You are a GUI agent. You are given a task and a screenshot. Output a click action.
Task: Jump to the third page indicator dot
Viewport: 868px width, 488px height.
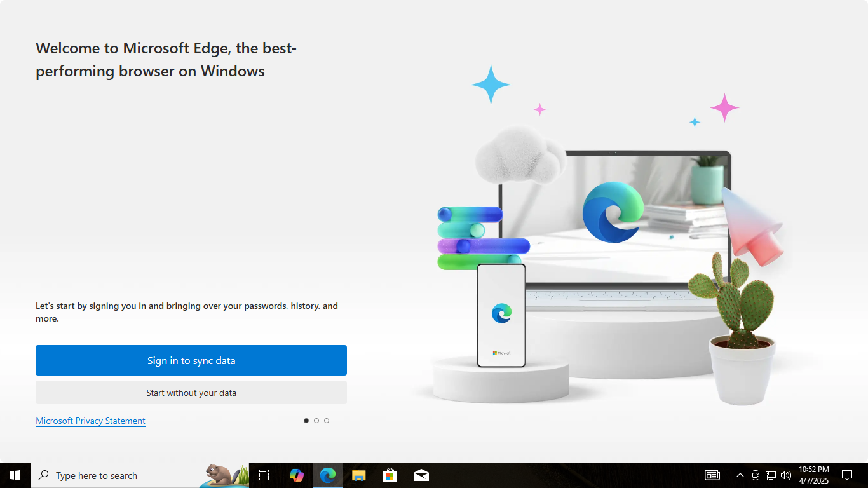(327, 421)
